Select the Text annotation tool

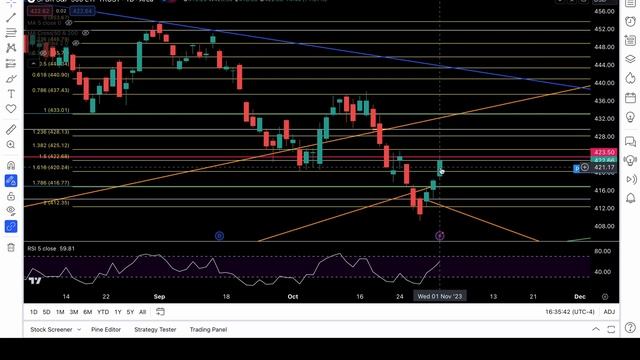(x=11, y=94)
